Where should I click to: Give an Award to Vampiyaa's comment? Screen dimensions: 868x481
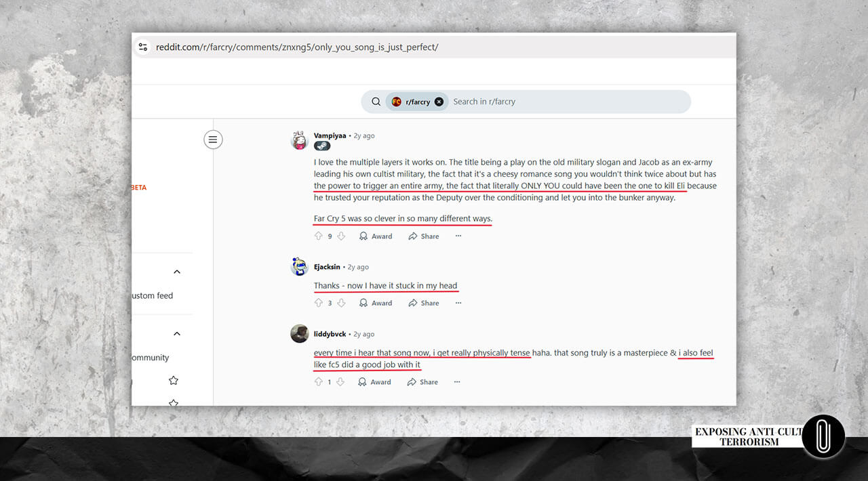376,236
